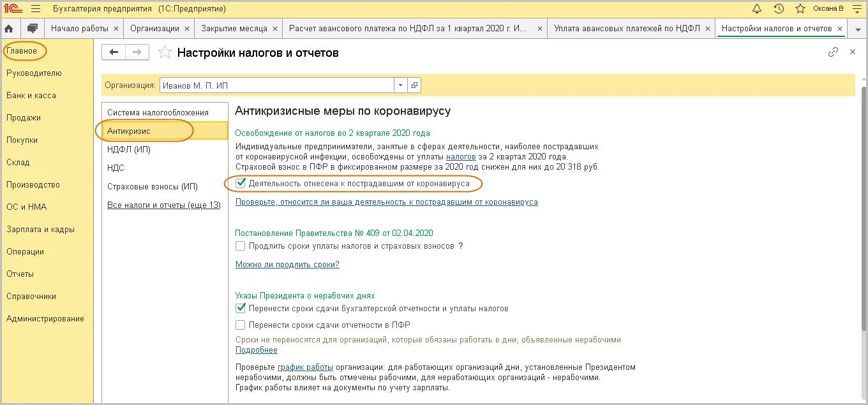Open the Продажи section
Screen dimensions: 868x405
pos(24,117)
